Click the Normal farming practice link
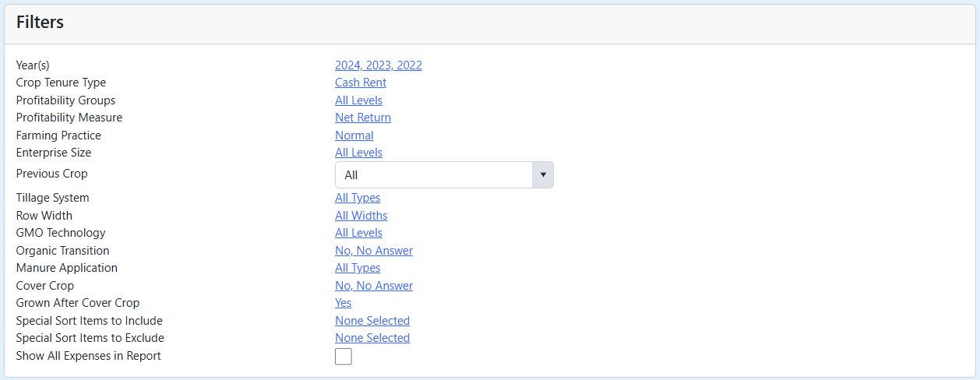 point(354,135)
